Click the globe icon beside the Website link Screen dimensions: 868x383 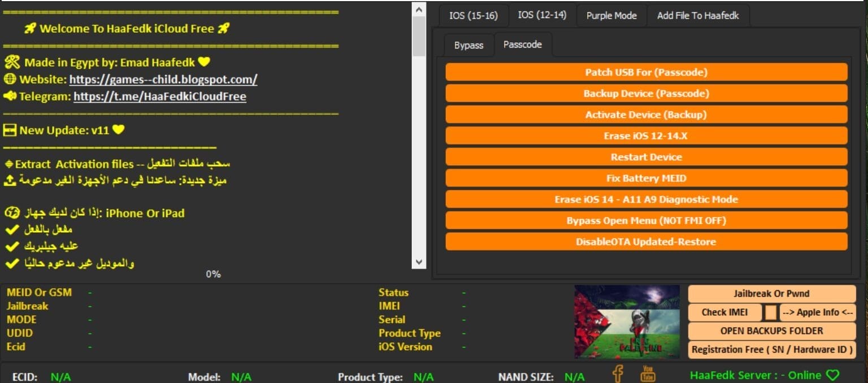(x=10, y=79)
